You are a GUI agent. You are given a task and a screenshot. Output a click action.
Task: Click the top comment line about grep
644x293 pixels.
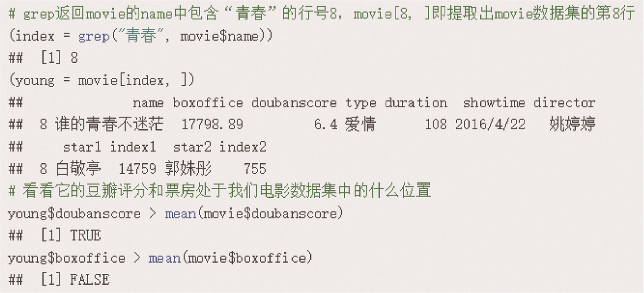click(x=321, y=13)
